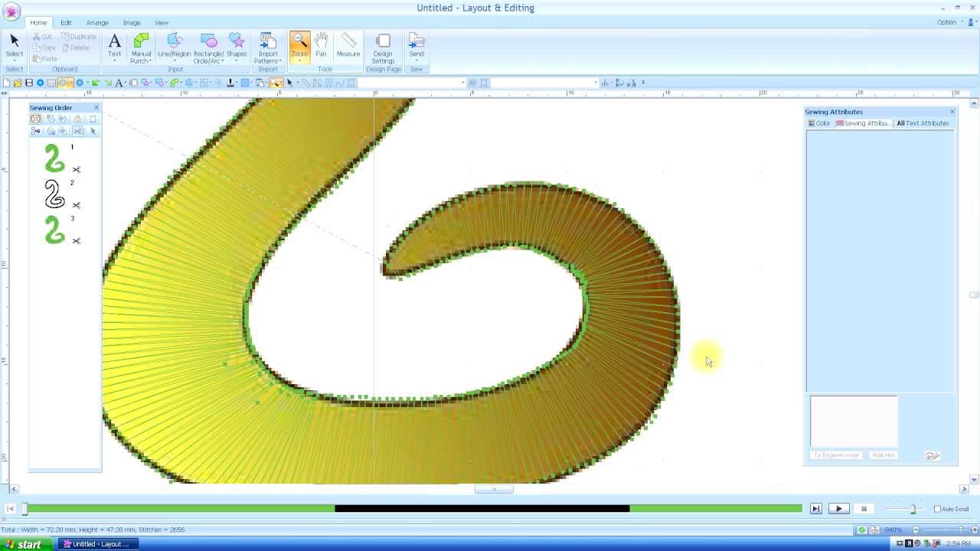This screenshot has width=980, height=551.
Task: Select sewing order thumbnail number 2
Action: click(x=54, y=194)
